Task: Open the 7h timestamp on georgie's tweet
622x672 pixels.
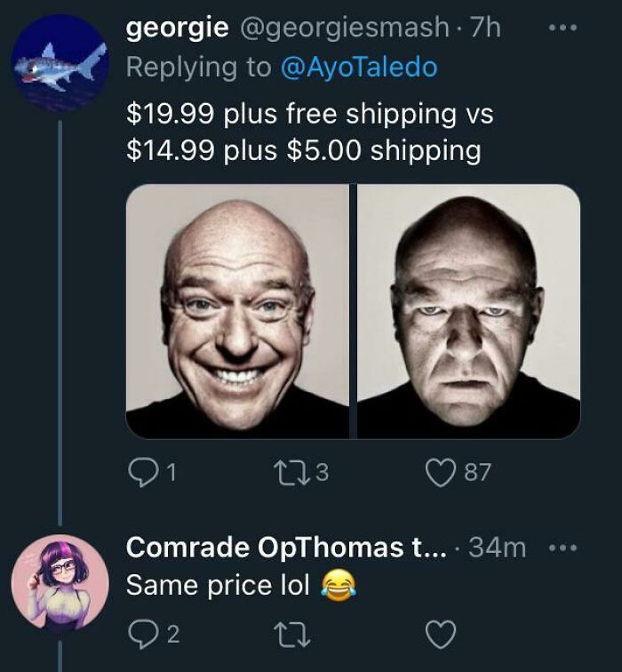Action: point(485,28)
